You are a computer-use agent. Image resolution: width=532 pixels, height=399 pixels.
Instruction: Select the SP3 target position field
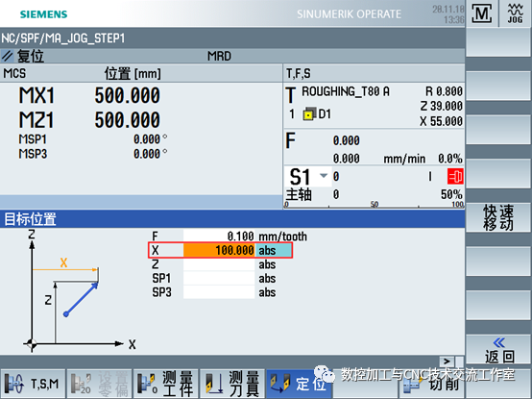[x=219, y=292]
